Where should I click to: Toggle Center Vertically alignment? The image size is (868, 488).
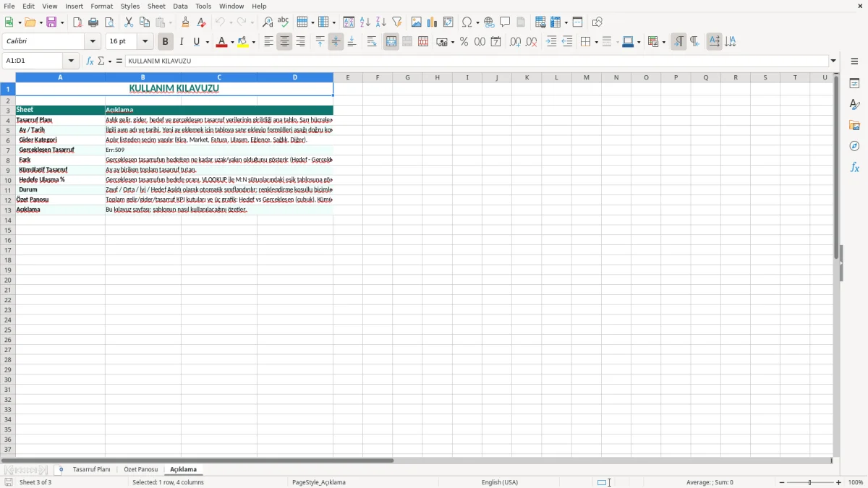click(x=336, y=42)
